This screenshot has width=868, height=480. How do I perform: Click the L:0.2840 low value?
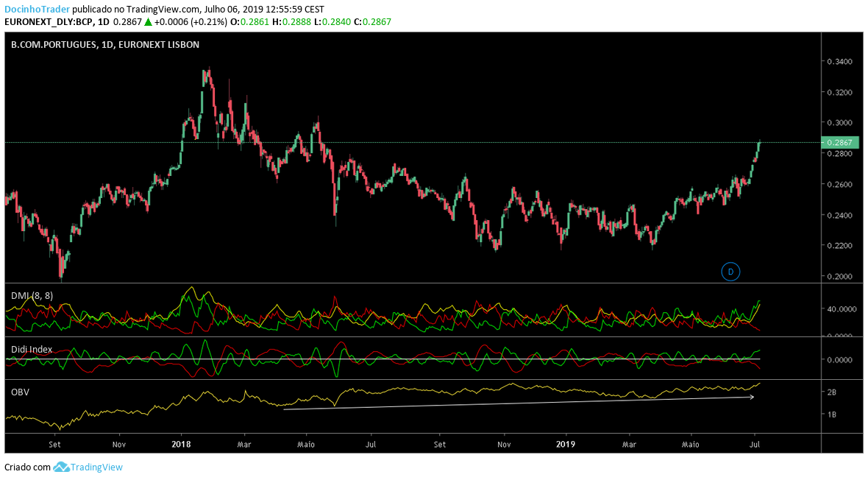click(x=332, y=22)
